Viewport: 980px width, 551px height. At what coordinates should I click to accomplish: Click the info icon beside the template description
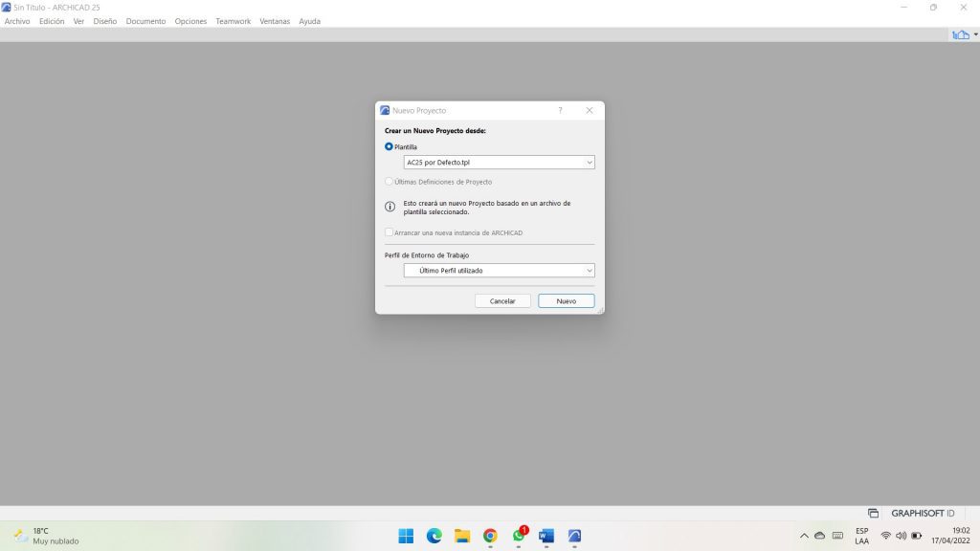[390, 207]
